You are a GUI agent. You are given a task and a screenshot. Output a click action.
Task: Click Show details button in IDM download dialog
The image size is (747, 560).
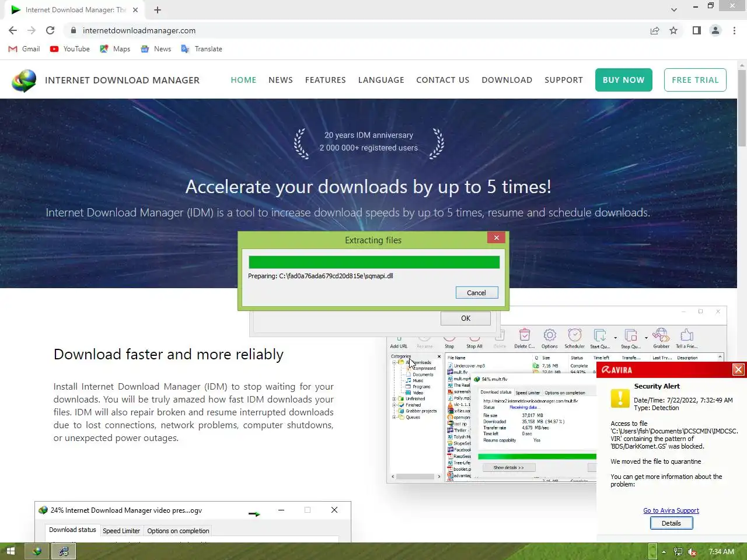click(x=508, y=467)
